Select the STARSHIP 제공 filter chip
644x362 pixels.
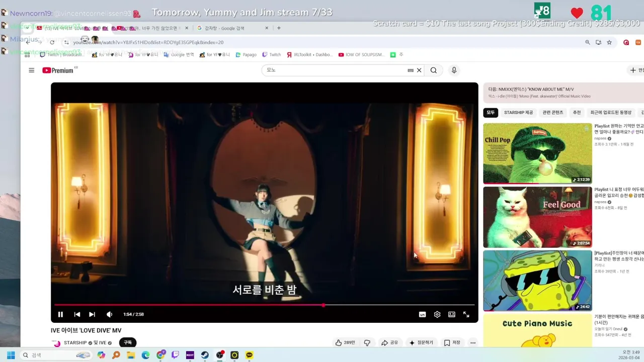click(518, 113)
